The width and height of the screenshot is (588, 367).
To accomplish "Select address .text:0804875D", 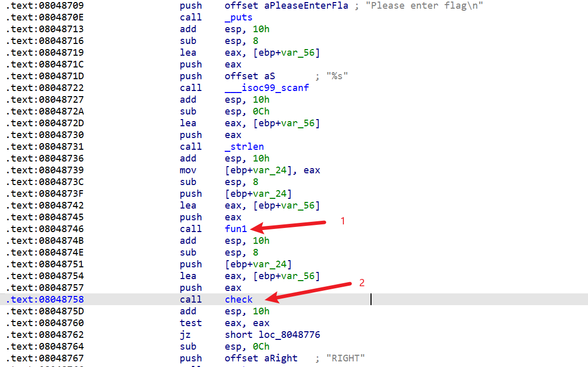I will pos(45,311).
